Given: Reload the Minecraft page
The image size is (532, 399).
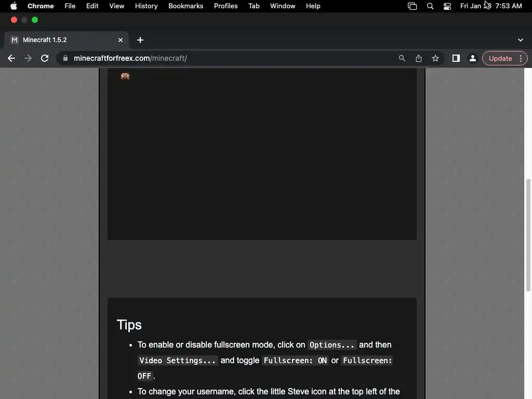Looking at the screenshot, I should pos(45,58).
